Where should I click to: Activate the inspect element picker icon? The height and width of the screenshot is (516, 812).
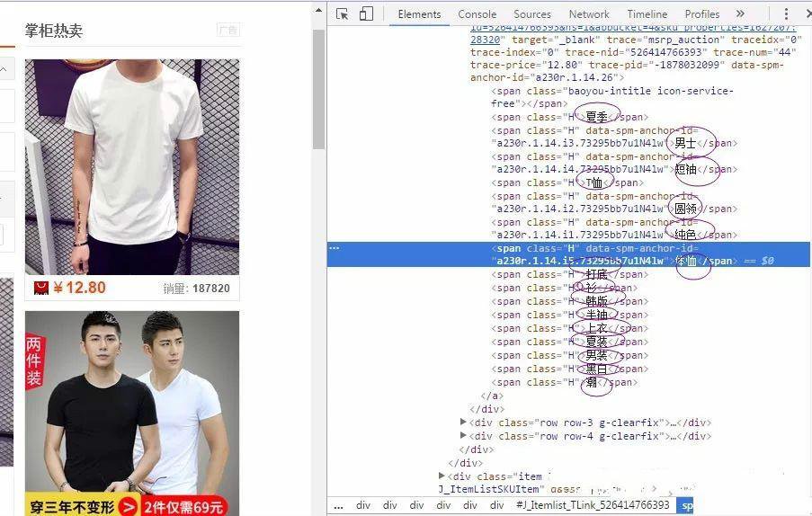click(343, 14)
